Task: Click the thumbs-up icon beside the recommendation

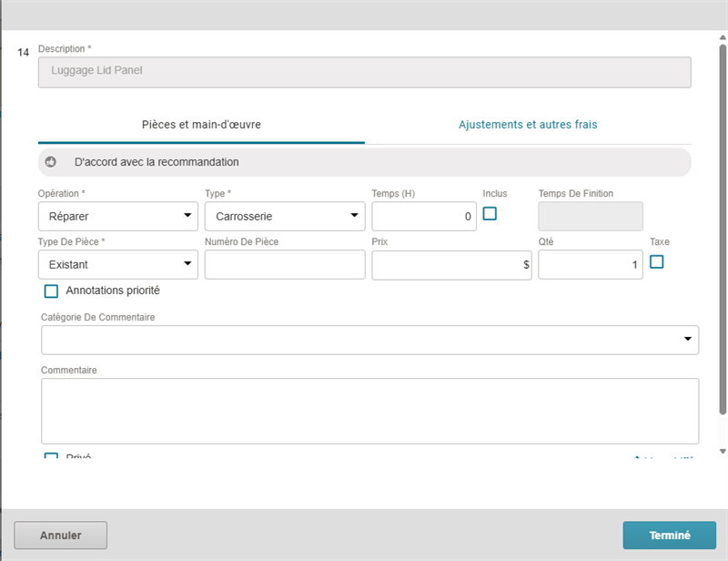Action: point(51,162)
